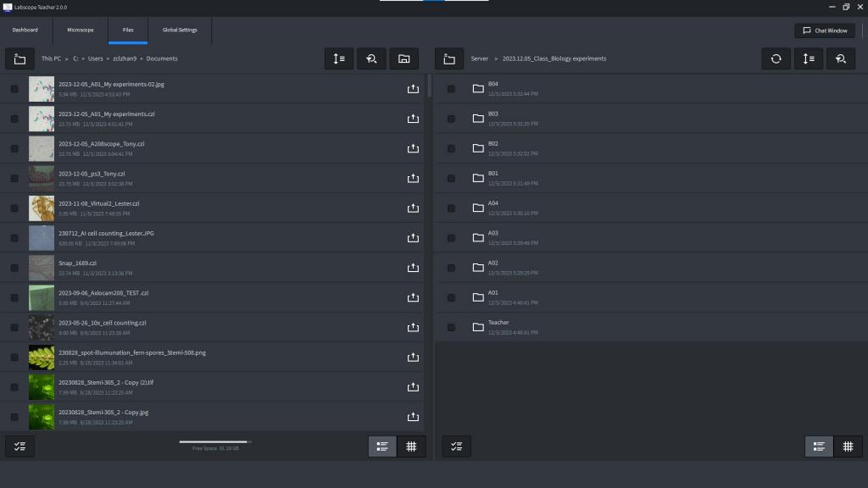Image resolution: width=868 pixels, height=488 pixels.
Task: Open local file search icon
Action: 371,58
